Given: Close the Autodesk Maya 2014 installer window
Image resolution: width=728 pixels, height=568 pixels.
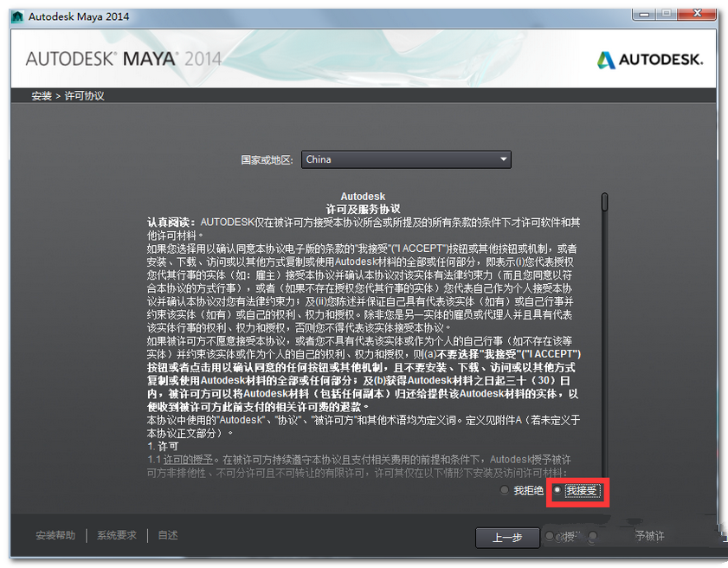Looking at the screenshot, I should tap(697, 14).
